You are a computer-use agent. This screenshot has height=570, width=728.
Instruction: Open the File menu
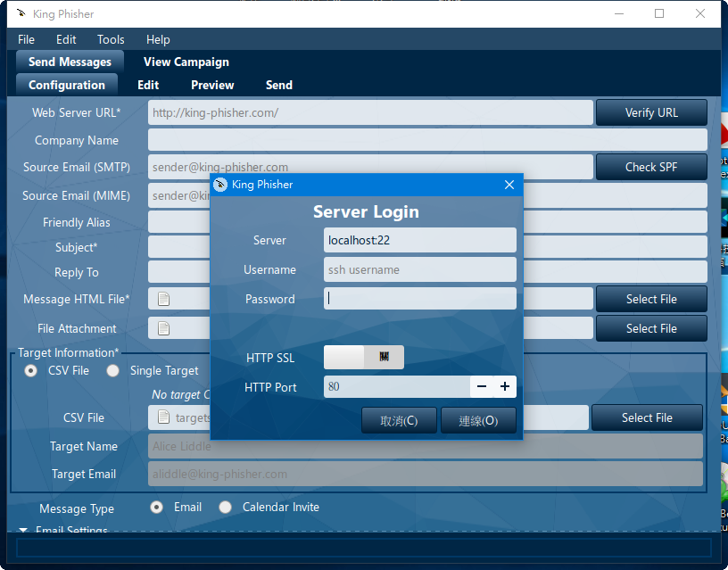click(x=26, y=39)
